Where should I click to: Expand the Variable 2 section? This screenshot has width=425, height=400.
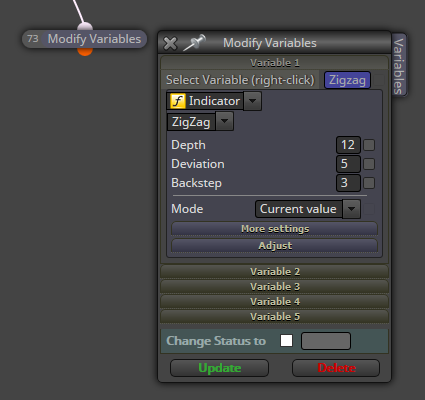pos(275,272)
